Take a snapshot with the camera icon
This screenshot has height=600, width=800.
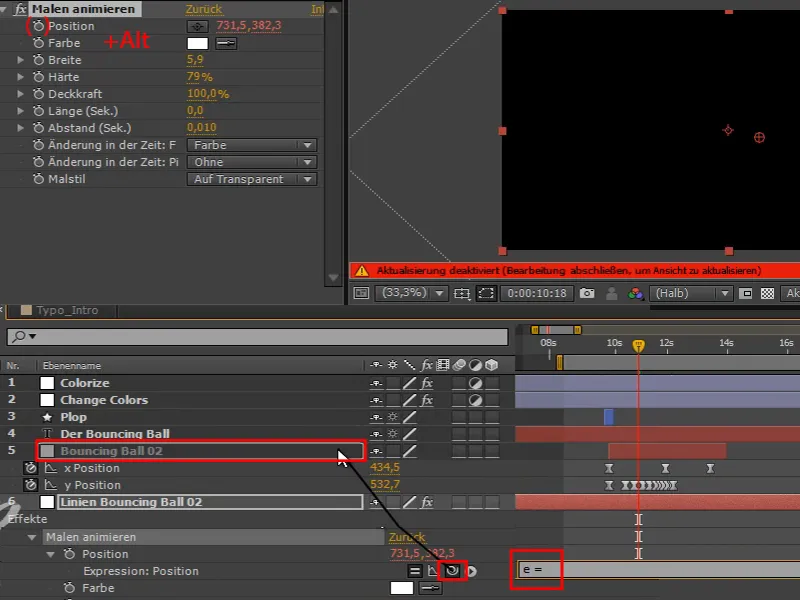click(587, 293)
